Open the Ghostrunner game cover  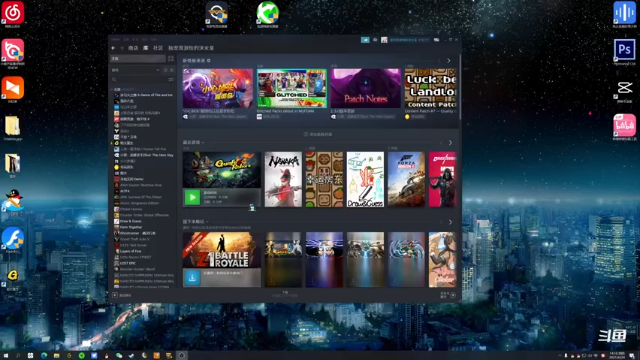click(x=442, y=179)
